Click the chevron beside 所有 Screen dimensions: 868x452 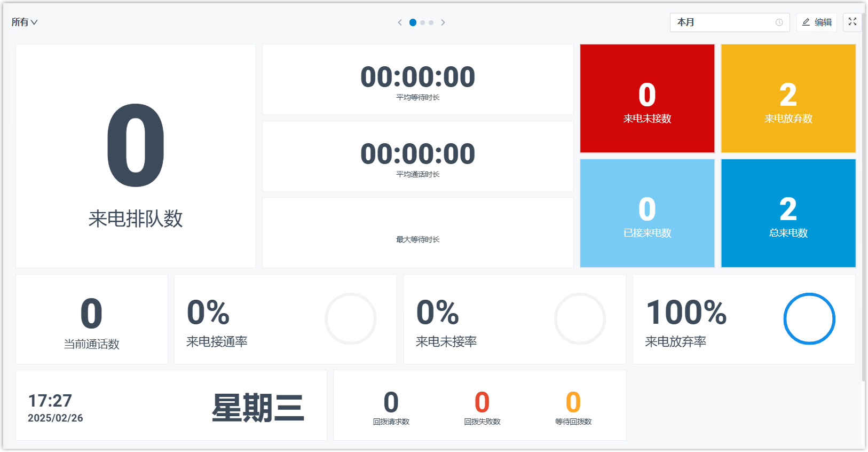coord(34,22)
